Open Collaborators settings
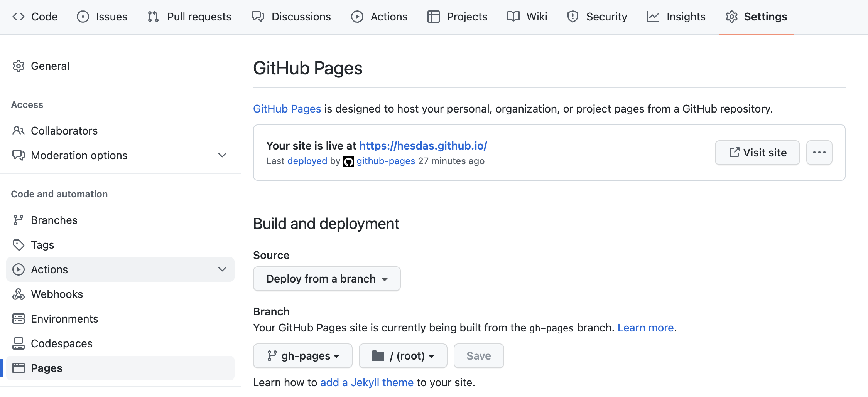 [x=120, y=131]
